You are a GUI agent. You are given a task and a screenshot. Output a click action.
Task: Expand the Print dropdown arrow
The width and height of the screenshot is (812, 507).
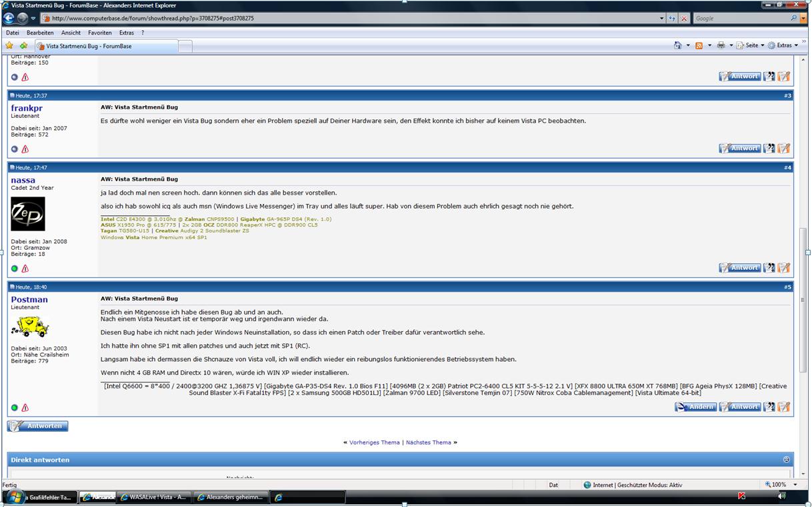click(731, 45)
